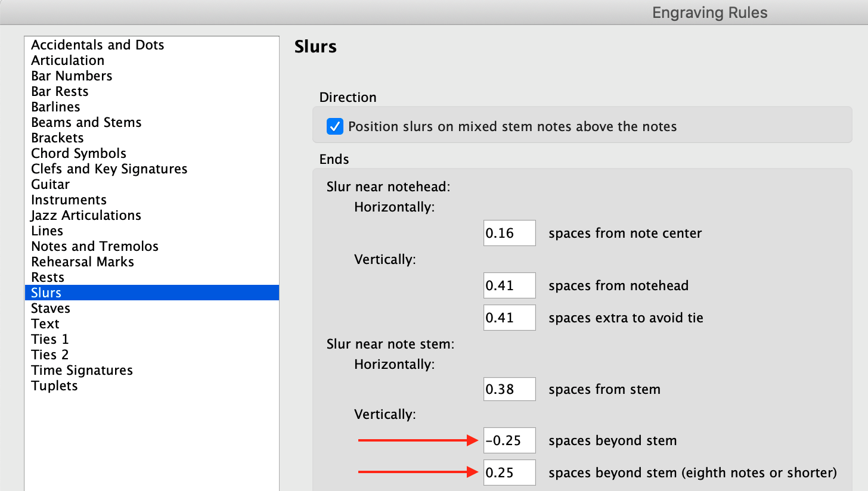Open Accidentals and Dots category
This screenshot has height=491, width=868.
point(152,45)
